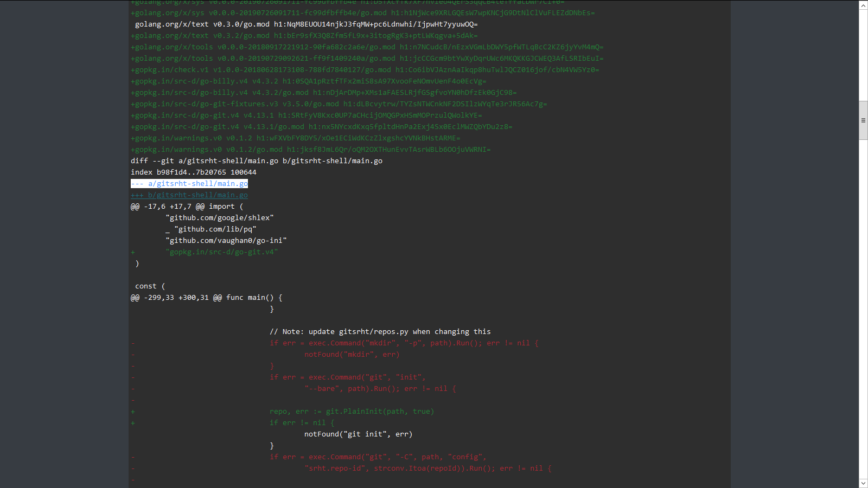Click the removed 'srht.repo-id' config line

click(427, 468)
